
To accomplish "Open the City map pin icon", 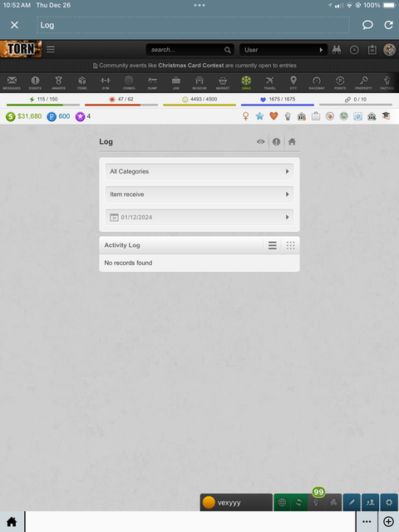I will coord(293,82).
